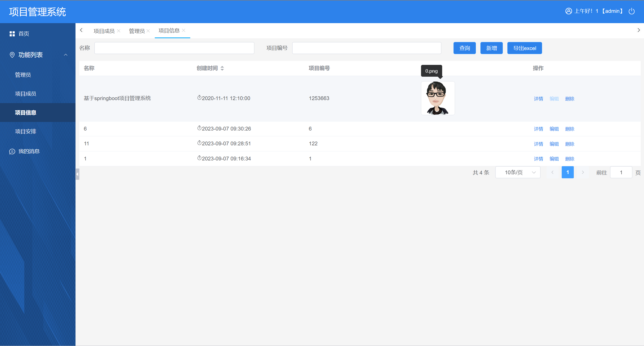644x346 pixels.
Task: Switch to the 项目成员 tab
Action: tap(104, 31)
